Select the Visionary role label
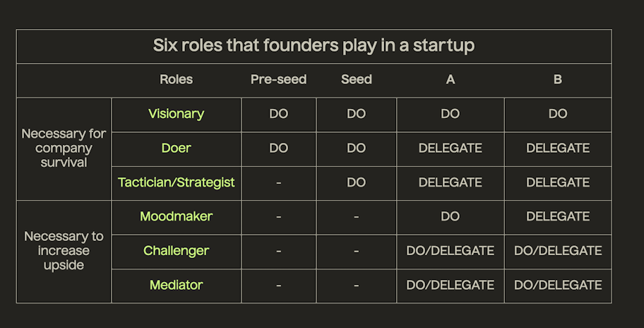Viewport: 644px width, 328px height. click(x=177, y=114)
